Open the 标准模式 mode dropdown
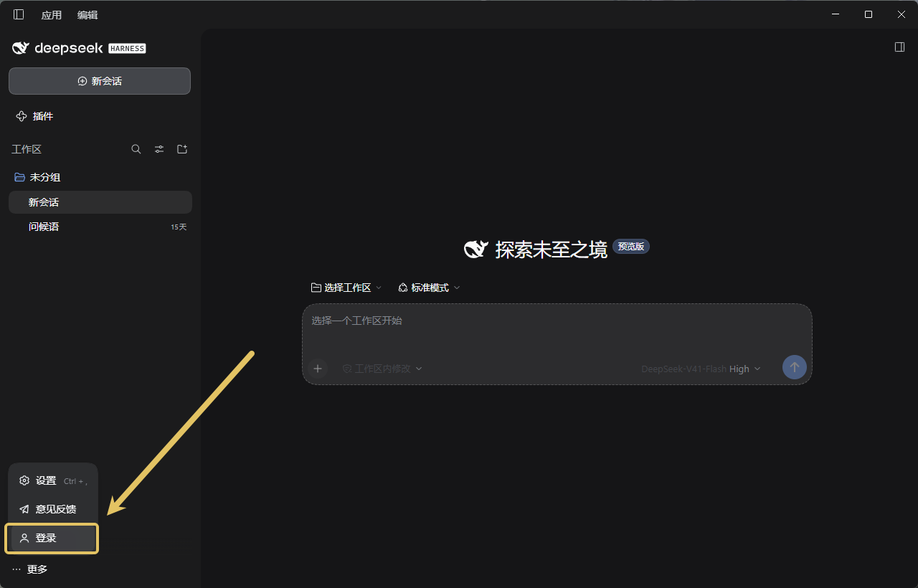 pyautogui.click(x=429, y=288)
